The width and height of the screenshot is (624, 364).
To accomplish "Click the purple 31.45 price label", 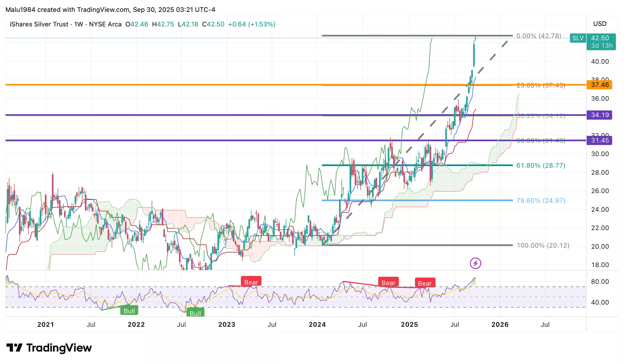I will click(599, 140).
